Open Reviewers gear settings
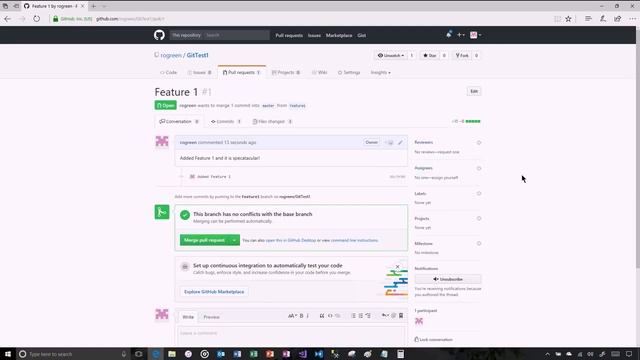 479,142
